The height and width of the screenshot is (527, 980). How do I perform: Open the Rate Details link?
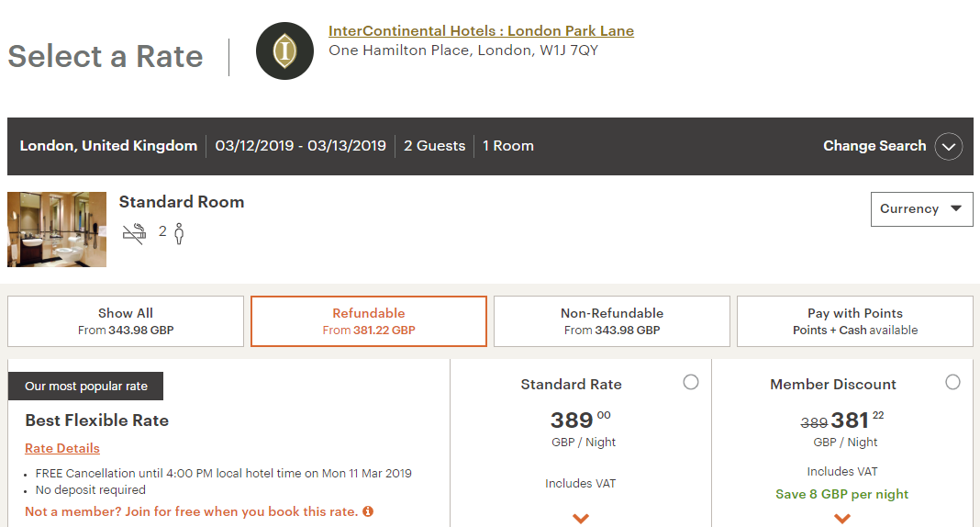click(62, 448)
